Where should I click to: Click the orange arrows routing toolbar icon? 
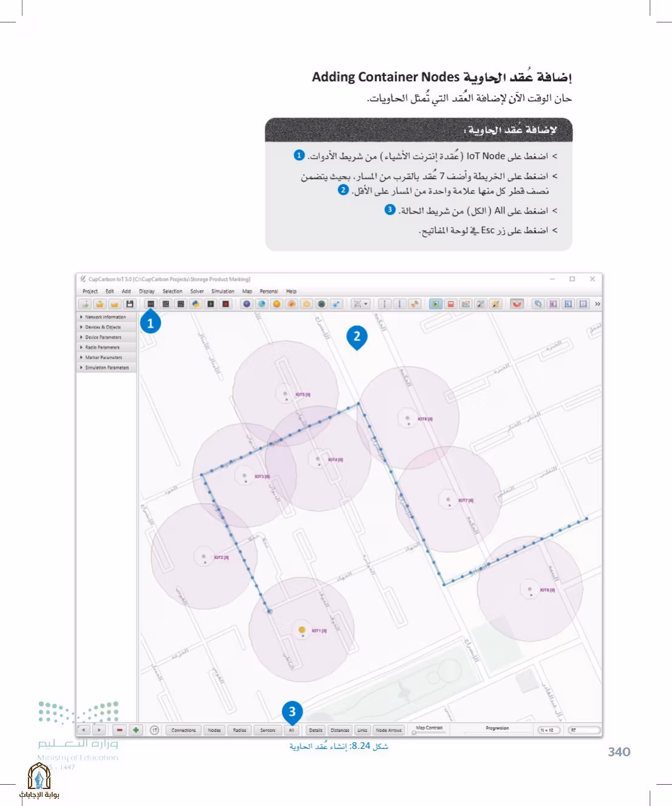[415, 304]
